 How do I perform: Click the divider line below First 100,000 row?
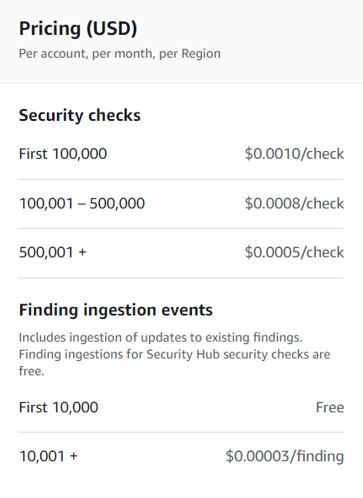[x=181, y=179]
